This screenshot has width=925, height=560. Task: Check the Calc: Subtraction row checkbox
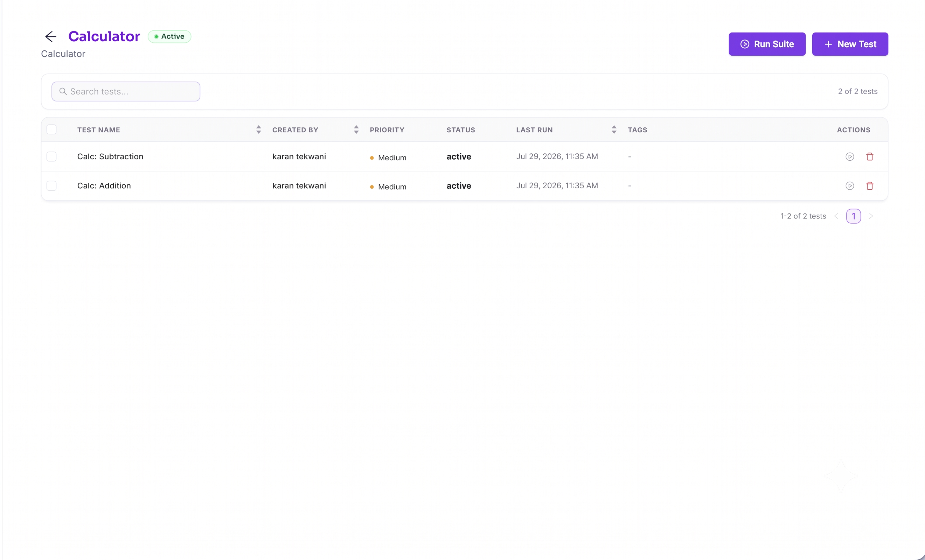(x=51, y=156)
